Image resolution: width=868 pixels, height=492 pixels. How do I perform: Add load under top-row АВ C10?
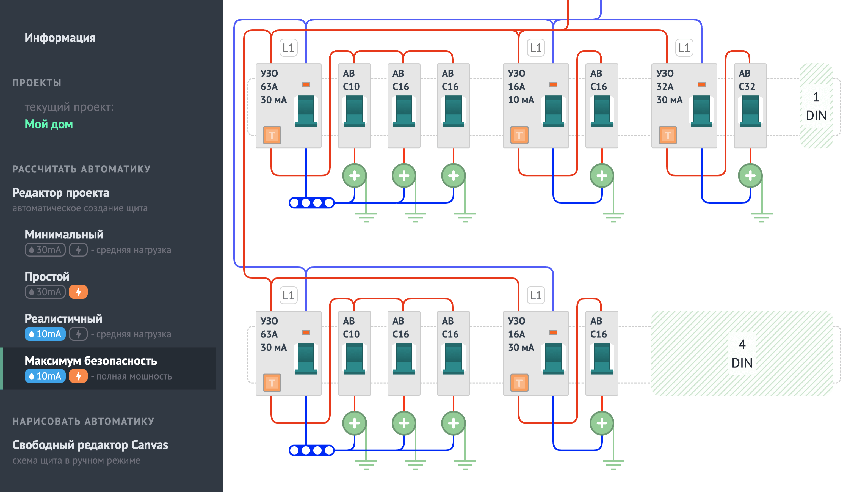tap(355, 175)
